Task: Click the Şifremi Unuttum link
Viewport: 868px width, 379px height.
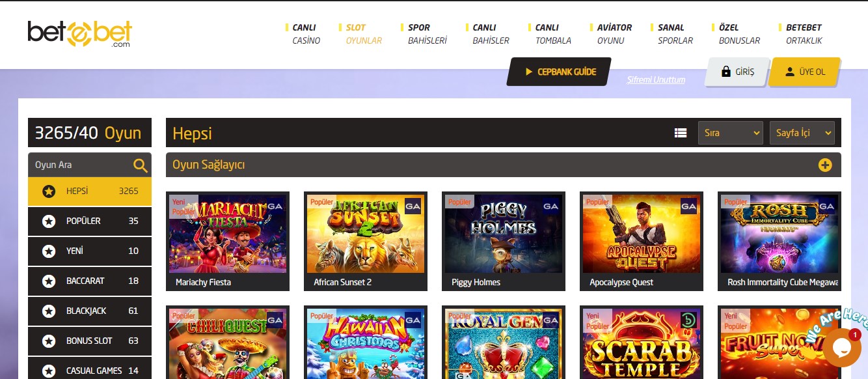Action: click(x=656, y=79)
